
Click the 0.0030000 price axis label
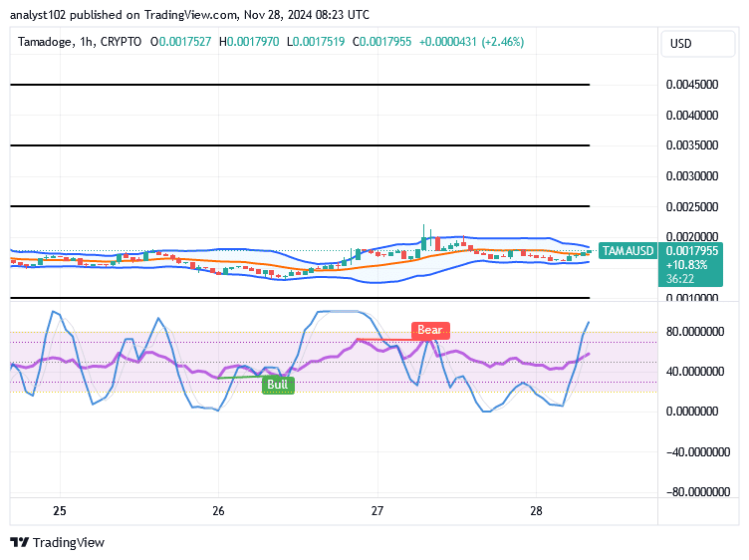click(692, 176)
